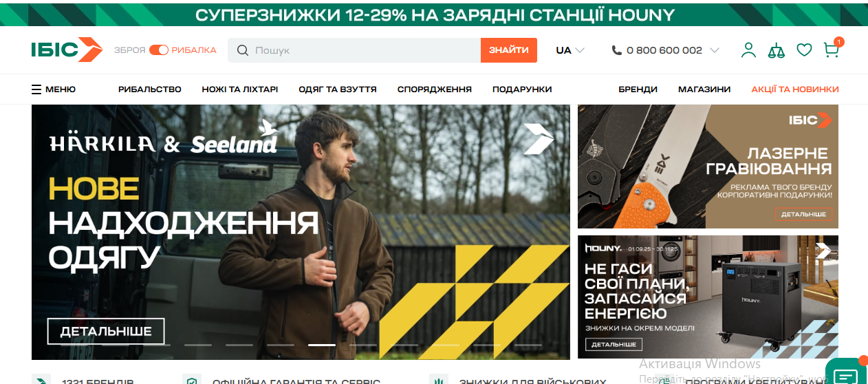Select the Зброя mode label
This screenshot has height=384, width=868.
point(130,50)
